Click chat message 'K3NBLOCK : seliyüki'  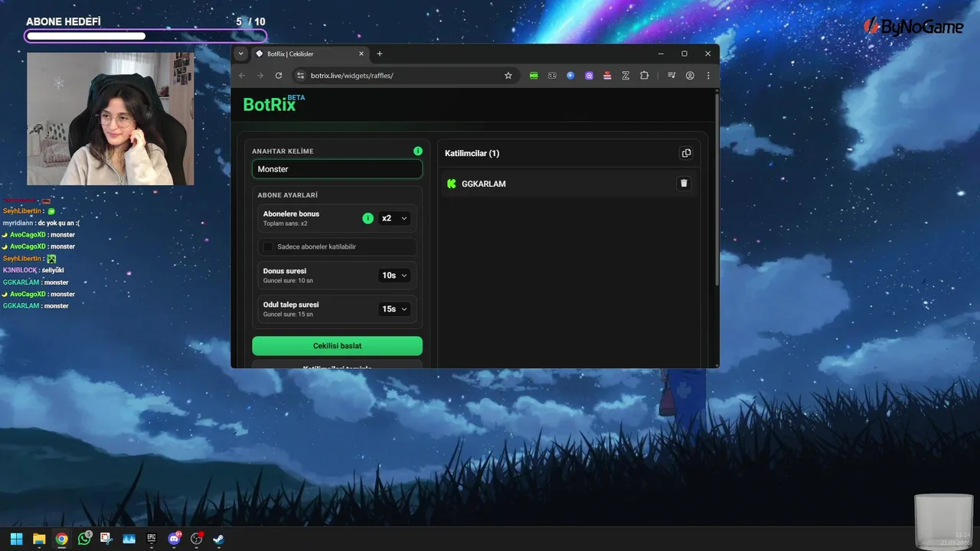click(x=33, y=270)
